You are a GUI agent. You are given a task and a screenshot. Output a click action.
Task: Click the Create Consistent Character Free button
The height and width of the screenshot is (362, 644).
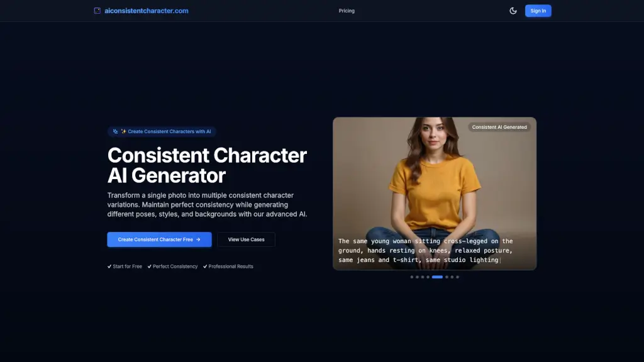[159, 239]
